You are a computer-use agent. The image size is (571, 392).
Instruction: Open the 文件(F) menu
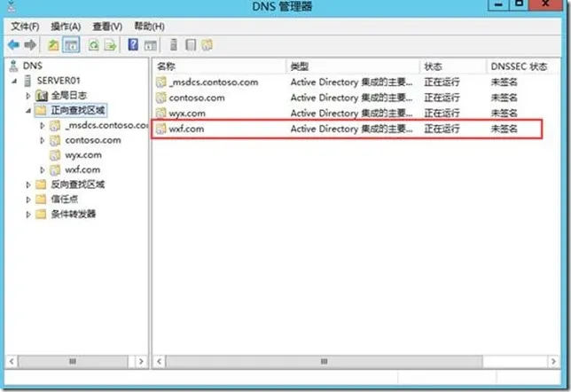click(25, 27)
